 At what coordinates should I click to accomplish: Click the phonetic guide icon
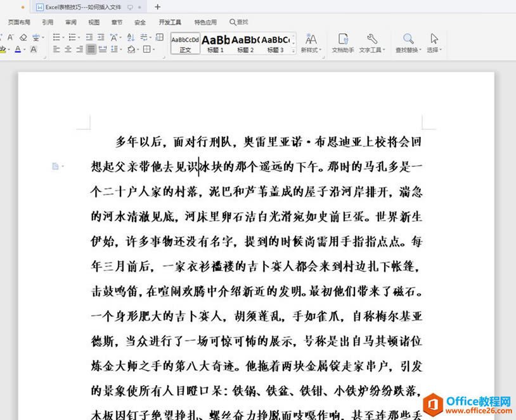click(x=36, y=37)
